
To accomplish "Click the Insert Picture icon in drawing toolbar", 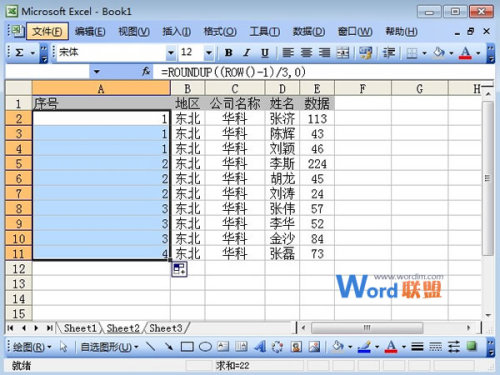I will (x=314, y=347).
